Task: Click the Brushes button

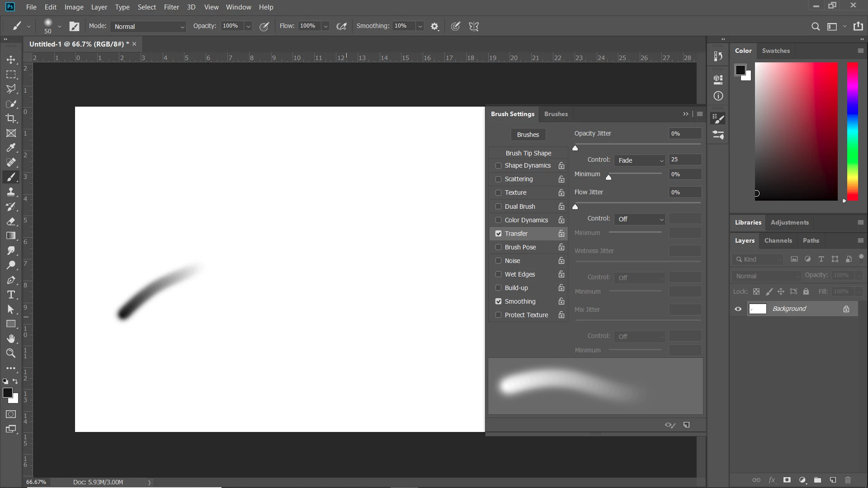Action: coord(528,135)
